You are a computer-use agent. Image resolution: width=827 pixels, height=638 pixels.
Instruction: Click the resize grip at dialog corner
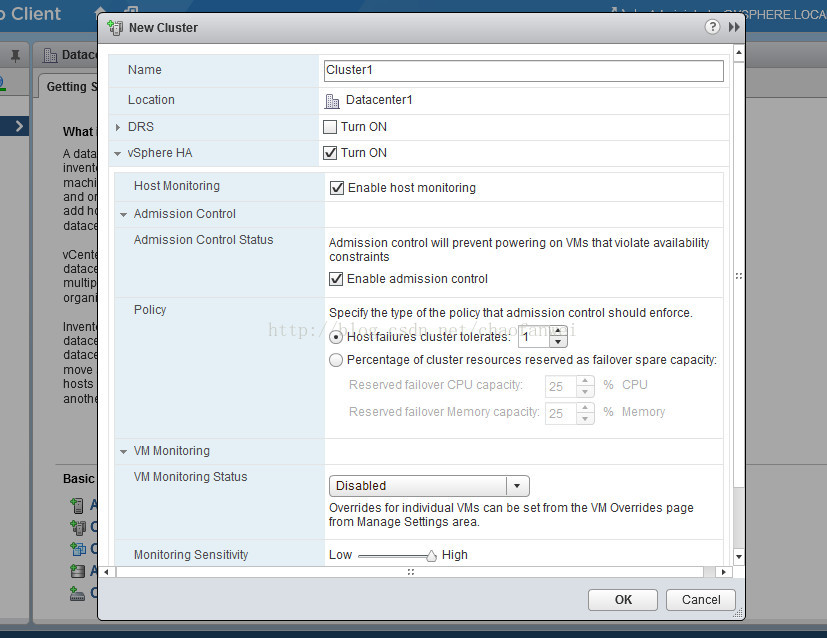[x=738, y=613]
